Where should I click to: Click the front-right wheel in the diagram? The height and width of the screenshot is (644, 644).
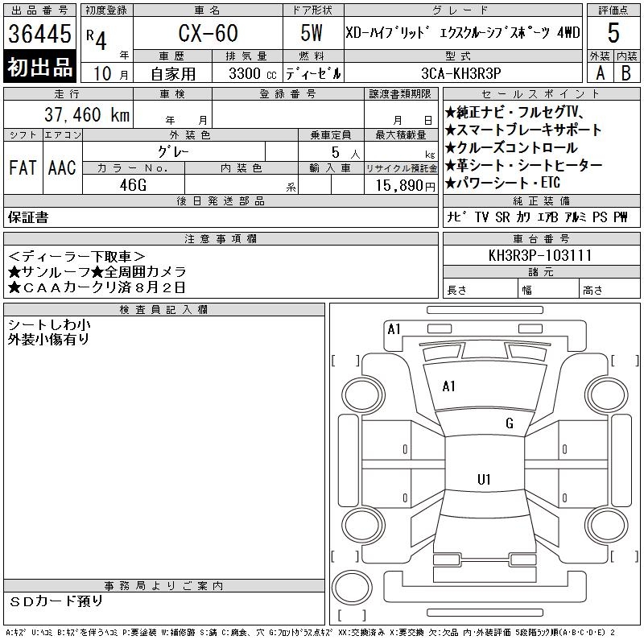(607, 395)
